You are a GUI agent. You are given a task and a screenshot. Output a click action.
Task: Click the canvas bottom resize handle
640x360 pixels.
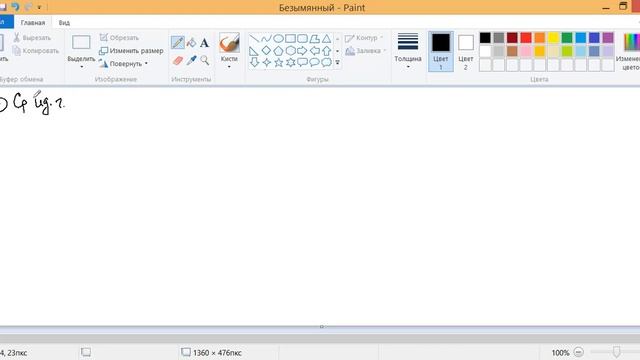click(x=322, y=327)
